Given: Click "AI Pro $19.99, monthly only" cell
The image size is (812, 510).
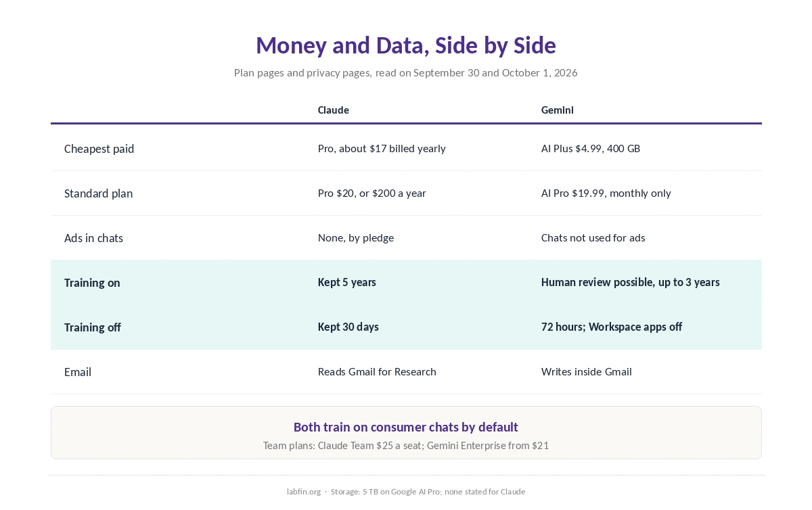Looking at the screenshot, I should [x=606, y=193].
